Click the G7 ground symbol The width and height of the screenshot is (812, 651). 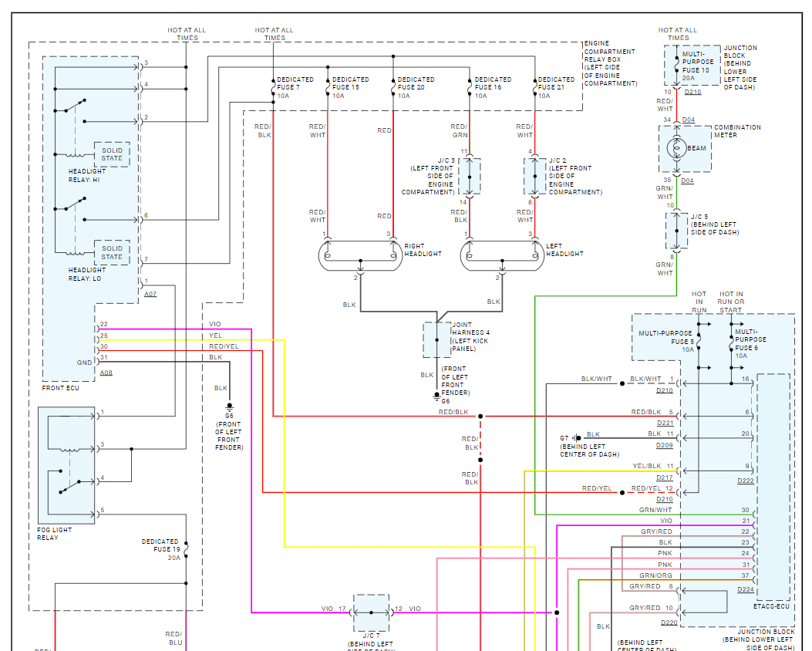coord(576,438)
